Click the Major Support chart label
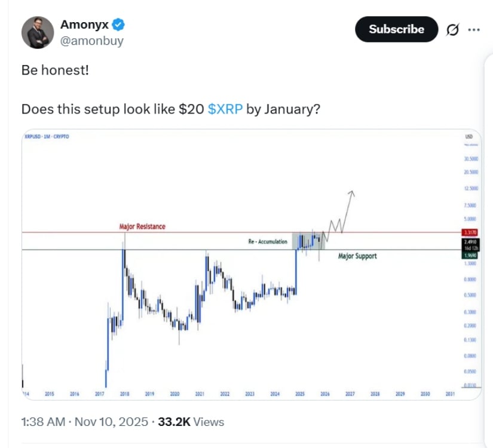This screenshot has height=448, width=493. 357,256
